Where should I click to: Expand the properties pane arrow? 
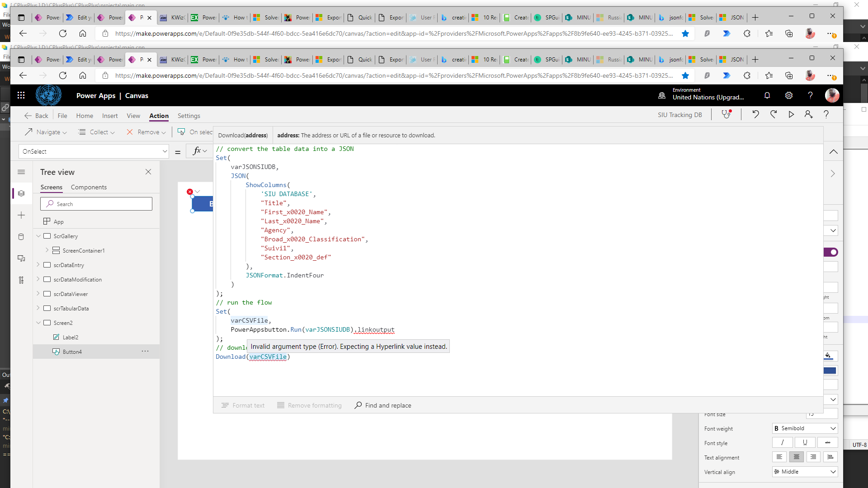(x=833, y=174)
